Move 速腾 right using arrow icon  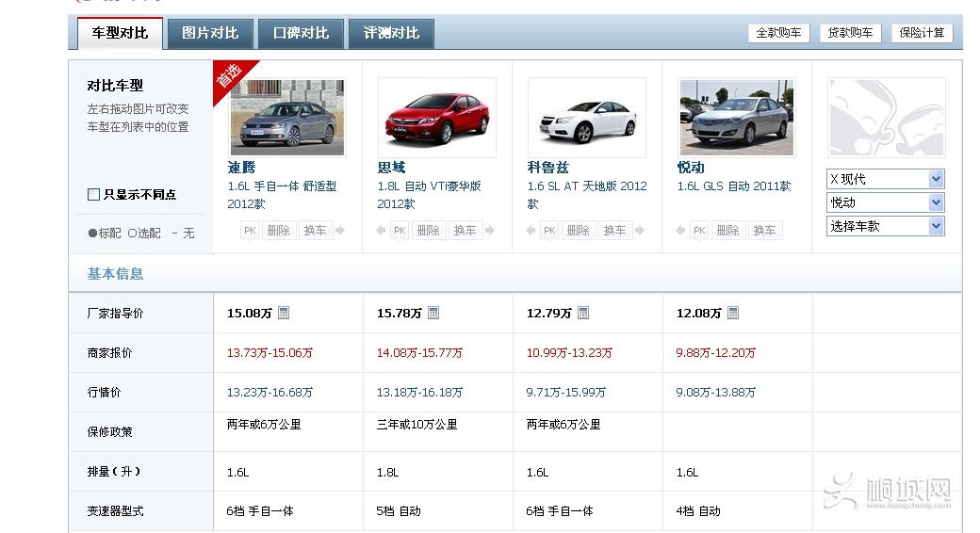(340, 231)
